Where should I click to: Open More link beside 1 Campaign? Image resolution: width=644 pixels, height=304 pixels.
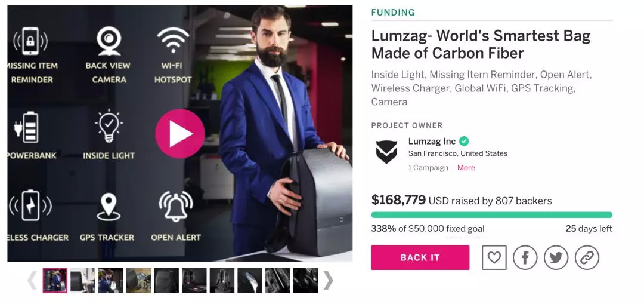pyautogui.click(x=466, y=168)
